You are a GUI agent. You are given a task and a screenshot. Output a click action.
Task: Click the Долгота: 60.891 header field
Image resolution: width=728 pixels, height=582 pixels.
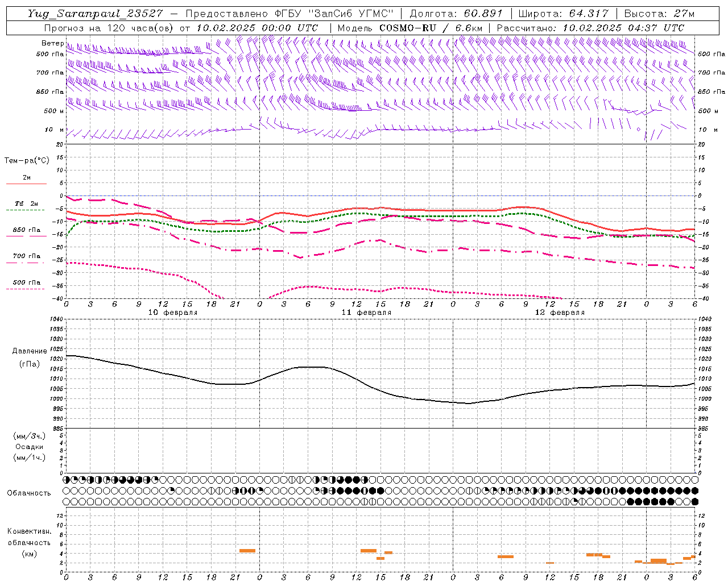click(x=456, y=14)
